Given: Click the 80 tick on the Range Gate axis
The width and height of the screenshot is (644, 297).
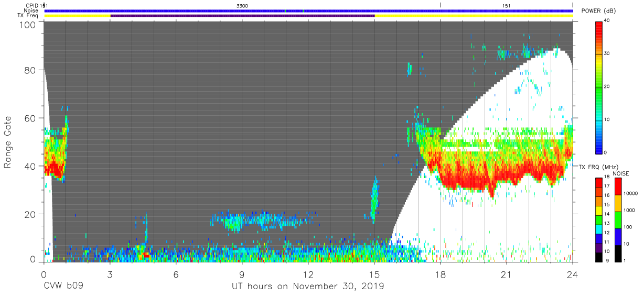Looking at the screenshot, I should click(30, 70).
